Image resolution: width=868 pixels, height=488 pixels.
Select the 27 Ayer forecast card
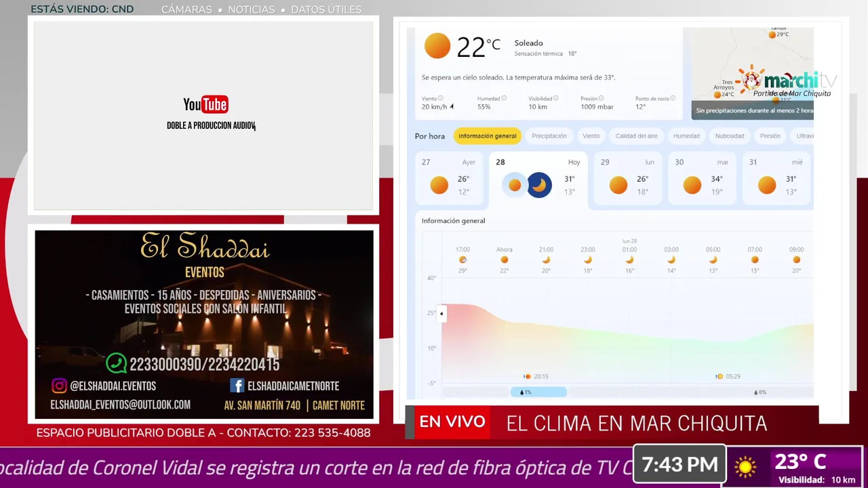448,178
